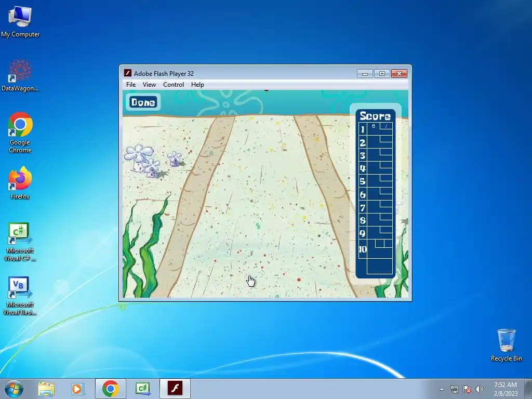Click frame 5 number on the scoreboard
Viewport: 532px width, 399px height.
click(x=363, y=181)
